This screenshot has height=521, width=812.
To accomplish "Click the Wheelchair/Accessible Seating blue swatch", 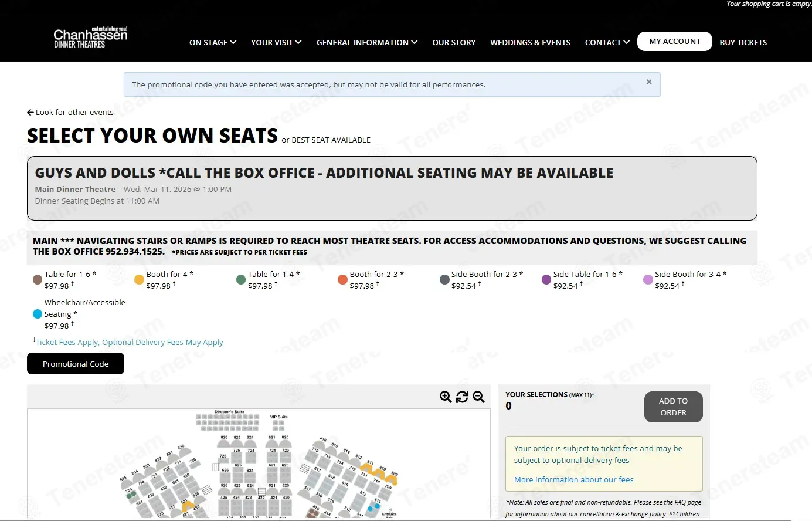I will tap(38, 314).
